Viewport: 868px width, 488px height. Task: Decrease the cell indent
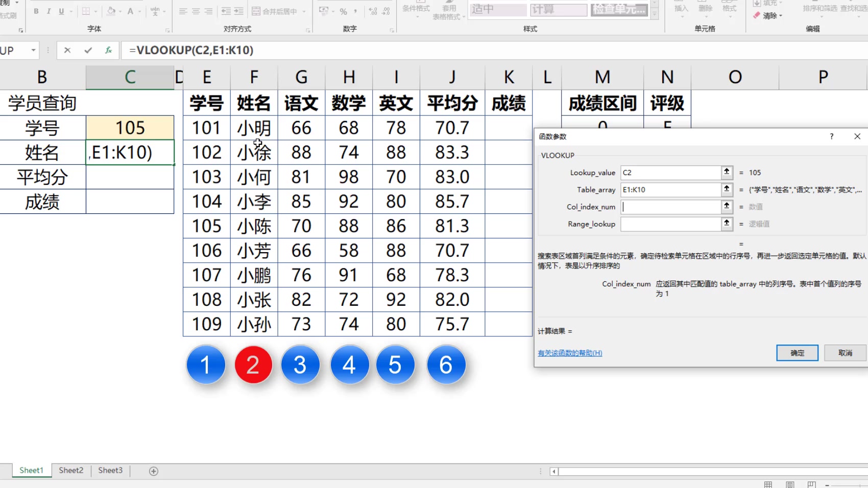pos(226,11)
